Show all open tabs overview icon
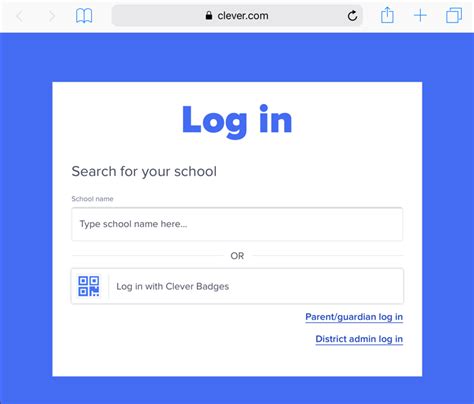 click(454, 16)
